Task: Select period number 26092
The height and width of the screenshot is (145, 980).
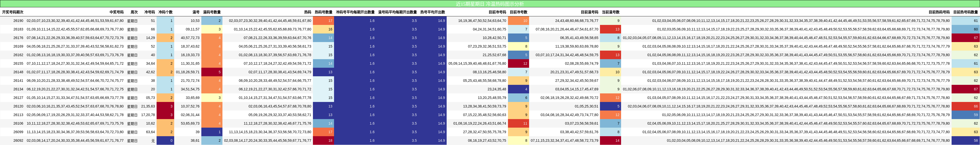Action: point(18,141)
